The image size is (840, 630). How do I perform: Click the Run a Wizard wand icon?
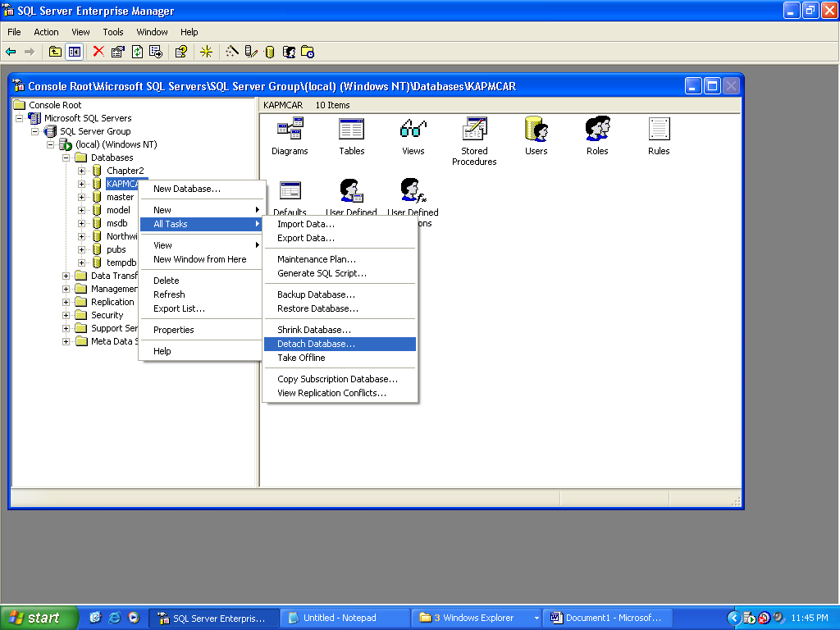(x=232, y=52)
